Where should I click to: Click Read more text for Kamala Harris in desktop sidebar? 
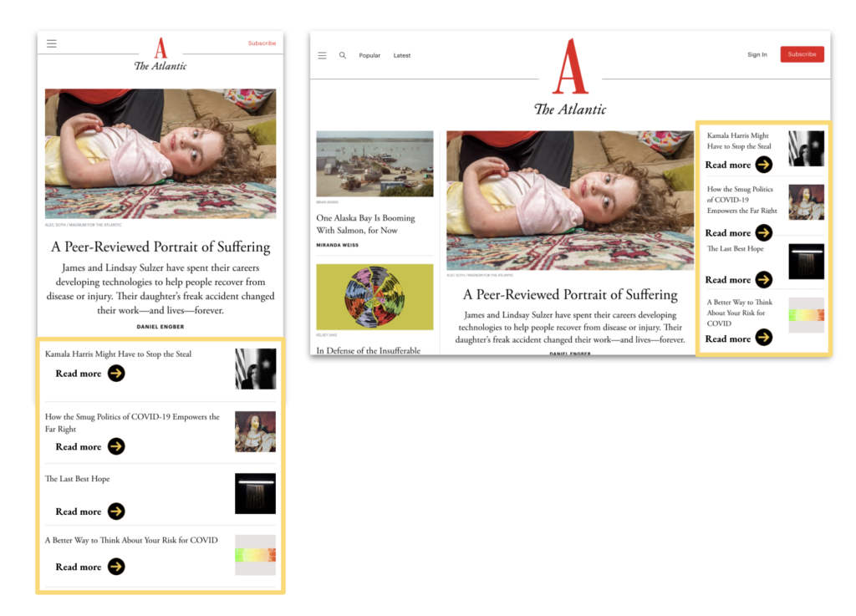(x=728, y=165)
